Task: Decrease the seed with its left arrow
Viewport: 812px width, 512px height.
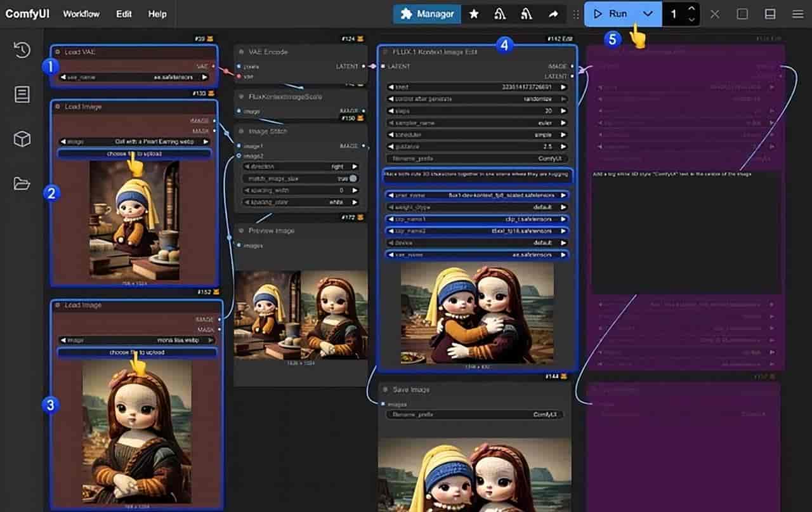Action: pyautogui.click(x=392, y=87)
